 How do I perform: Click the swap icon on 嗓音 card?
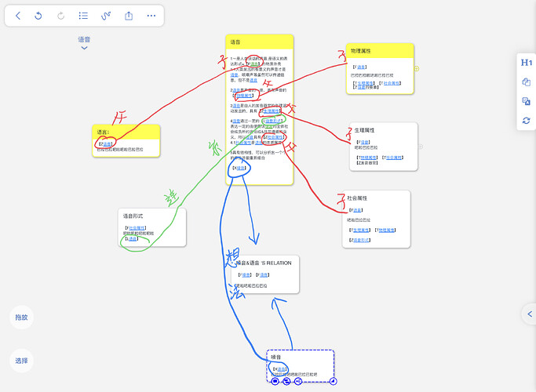tap(286, 381)
